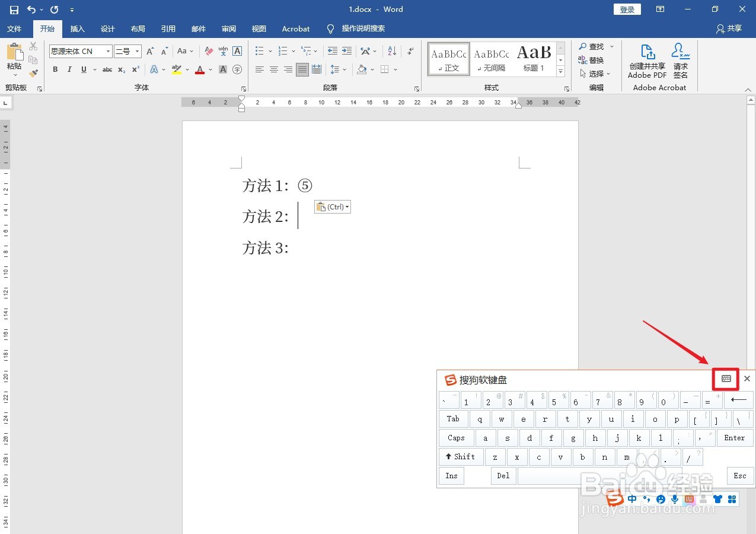
Task: Click the Sogou toolbox grid icon
Action: (x=732, y=499)
